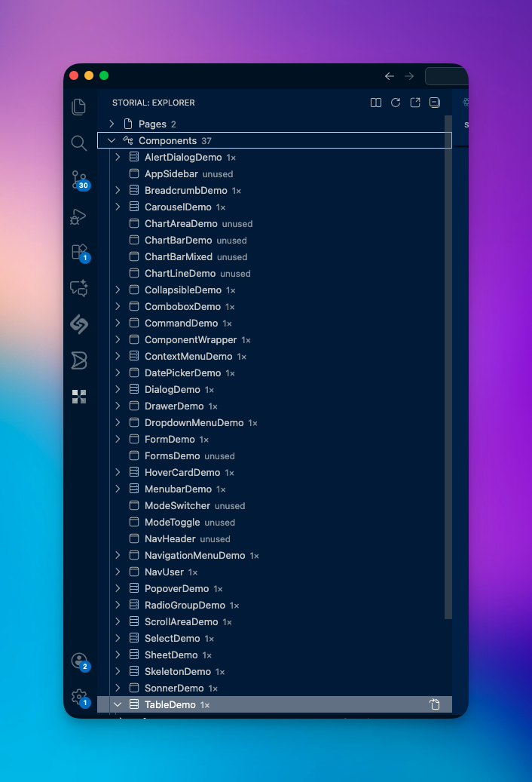
Task: Select the ComboboxDemo row
Action: click(274, 306)
